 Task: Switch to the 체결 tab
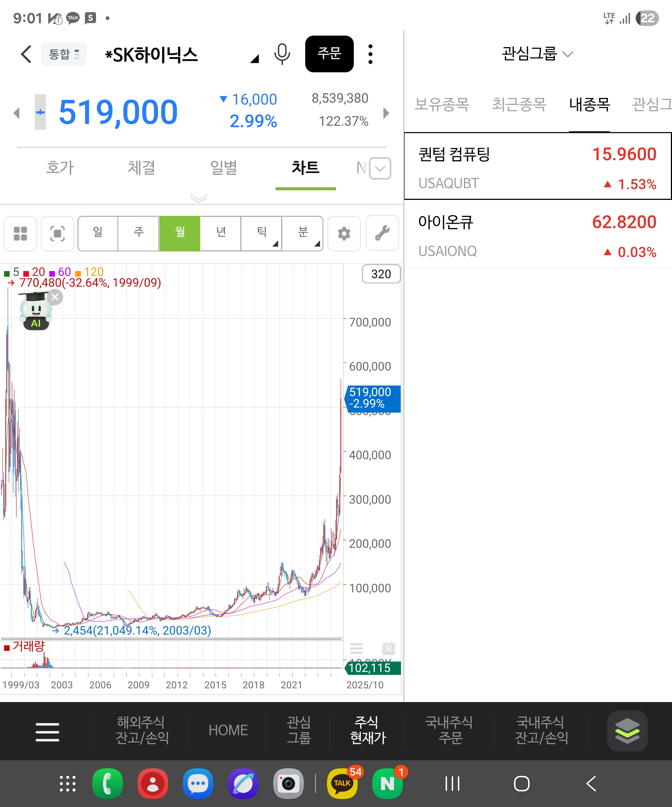[141, 168]
